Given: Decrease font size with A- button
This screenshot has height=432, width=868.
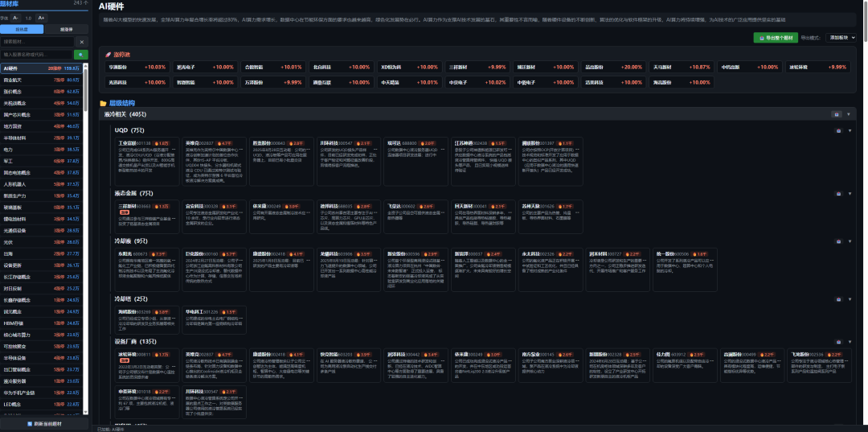Looking at the screenshot, I should (16, 18).
